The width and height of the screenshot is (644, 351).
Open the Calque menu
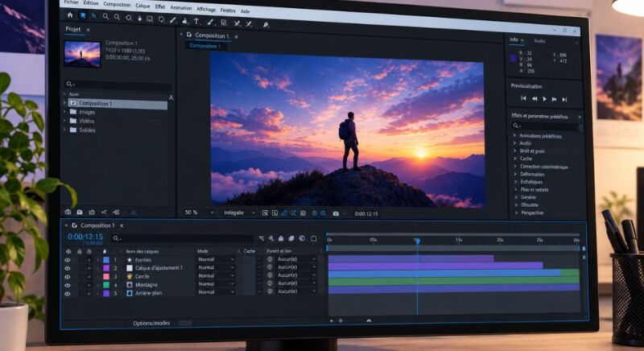tap(143, 6)
